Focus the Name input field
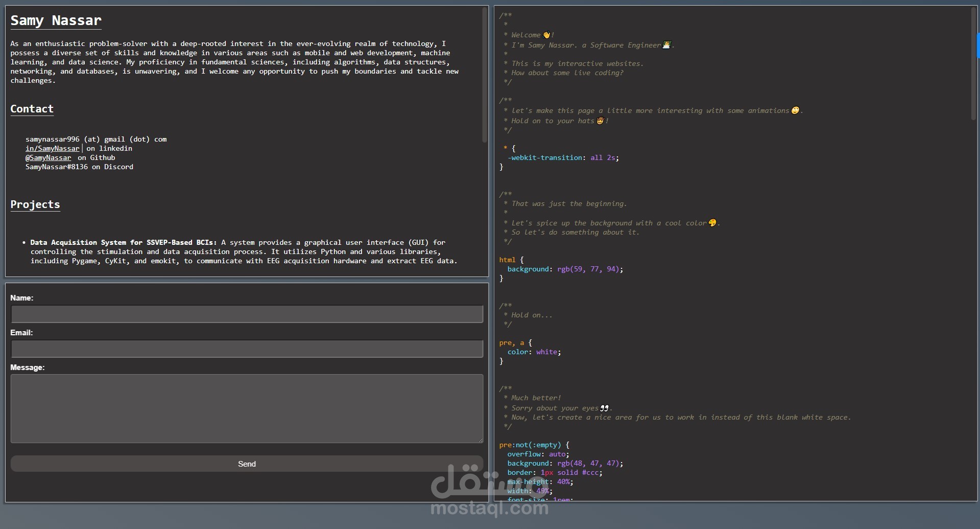Image resolution: width=980 pixels, height=529 pixels. click(x=247, y=314)
